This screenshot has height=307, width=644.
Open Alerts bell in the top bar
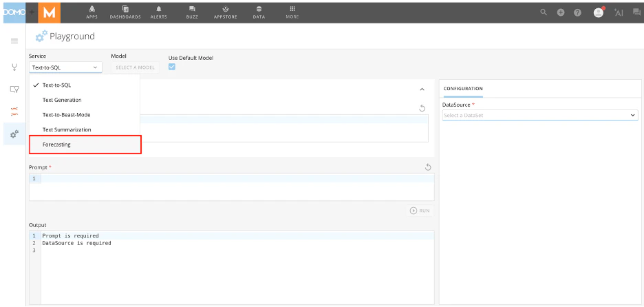(158, 12)
